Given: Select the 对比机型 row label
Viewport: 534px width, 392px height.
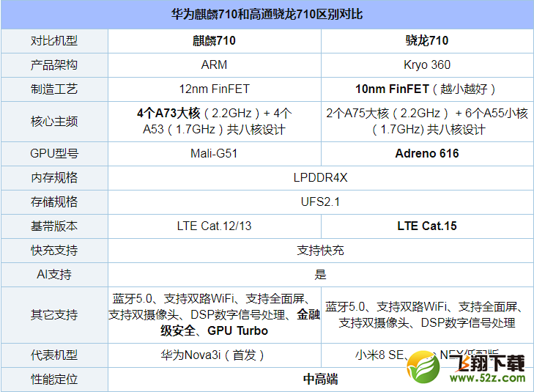Looking at the screenshot, I should click(54, 41).
